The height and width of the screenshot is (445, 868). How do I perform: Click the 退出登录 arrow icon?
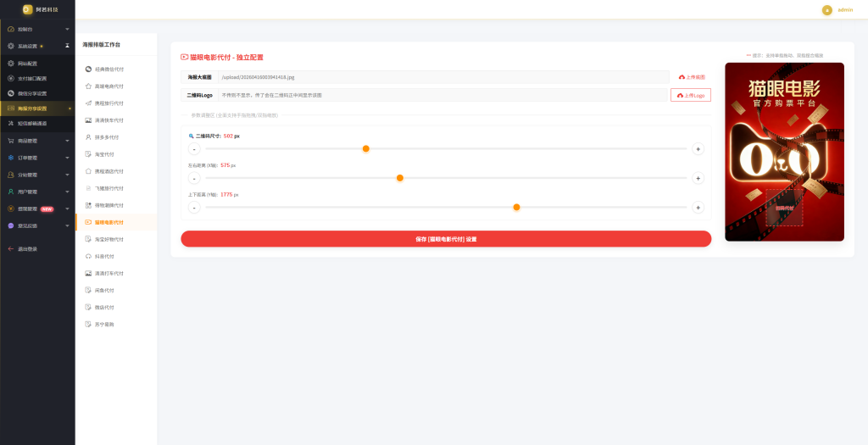(x=10, y=249)
